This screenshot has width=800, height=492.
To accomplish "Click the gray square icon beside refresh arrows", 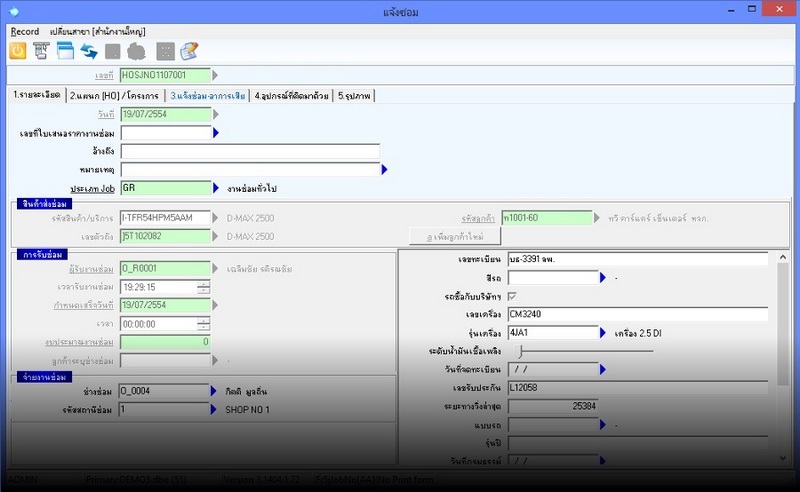I will [x=114, y=51].
